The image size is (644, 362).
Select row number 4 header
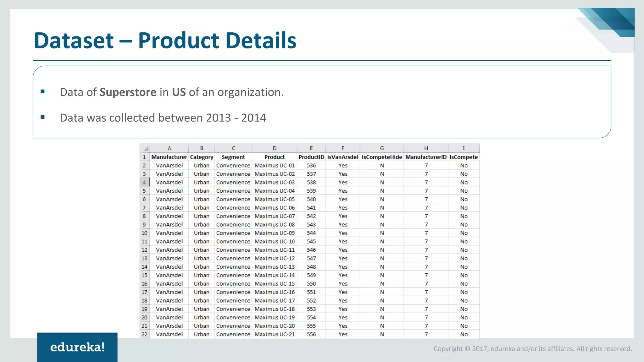click(144, 182)
